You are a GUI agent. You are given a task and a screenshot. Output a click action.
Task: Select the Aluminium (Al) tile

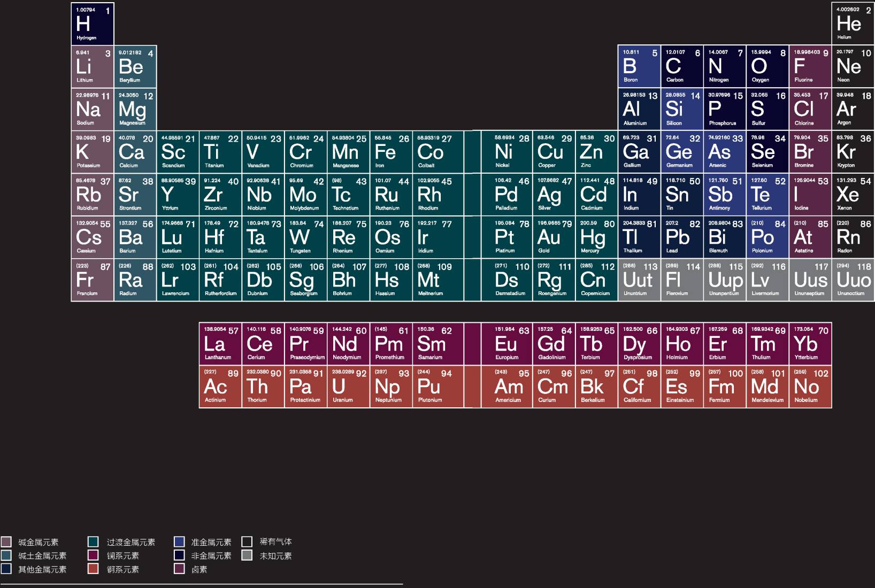(x=639, y=109)
